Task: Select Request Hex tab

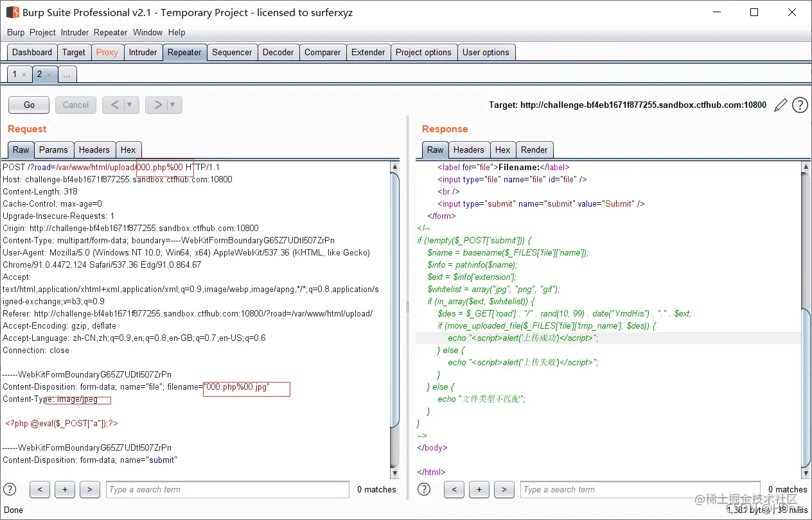Action: click(128, 150)
